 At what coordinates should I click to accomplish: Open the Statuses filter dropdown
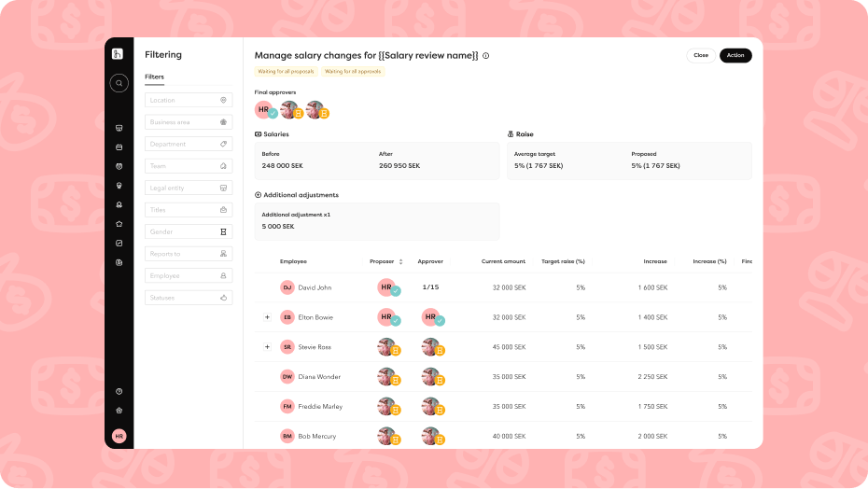[x=189, y=298]
